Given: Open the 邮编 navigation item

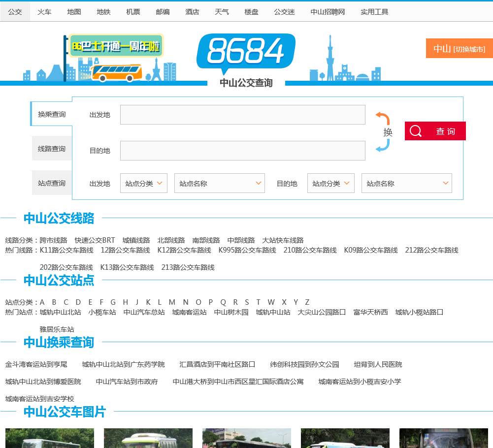Looking at the screenshot, I should [x=163, y=12].
